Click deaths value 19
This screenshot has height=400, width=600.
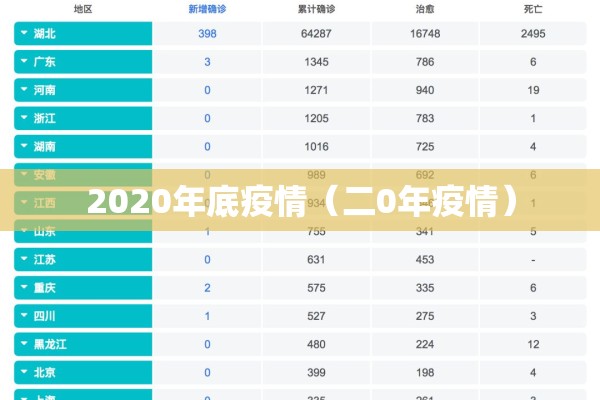533,90
